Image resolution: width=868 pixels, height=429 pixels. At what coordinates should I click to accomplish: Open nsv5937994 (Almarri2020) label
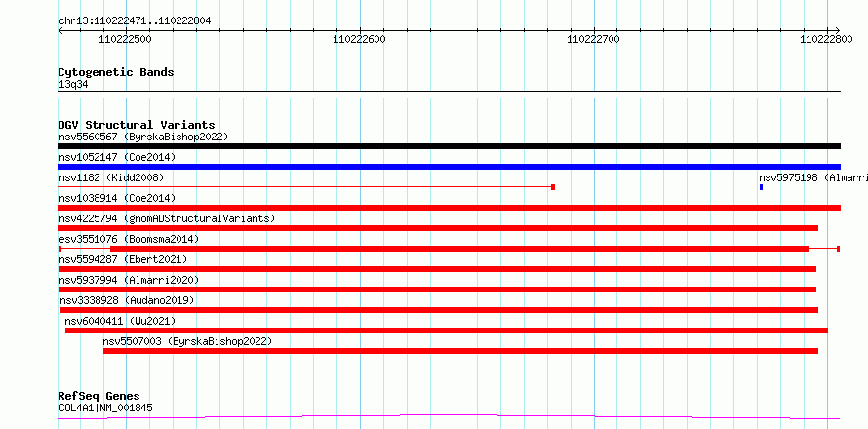coord(129,280)
